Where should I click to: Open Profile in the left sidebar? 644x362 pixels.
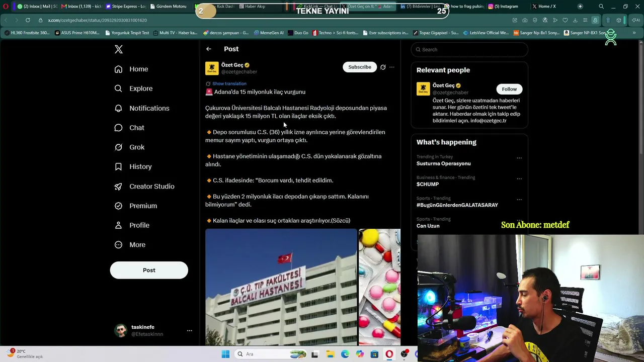(x=132, y=225)
